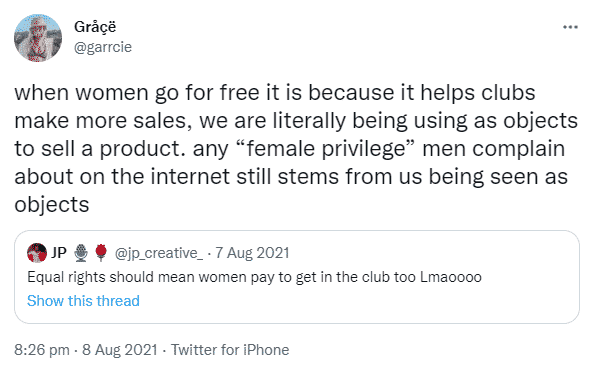Click the display name Gråçë
Screen dimensions: 595x368
(95, 27)
